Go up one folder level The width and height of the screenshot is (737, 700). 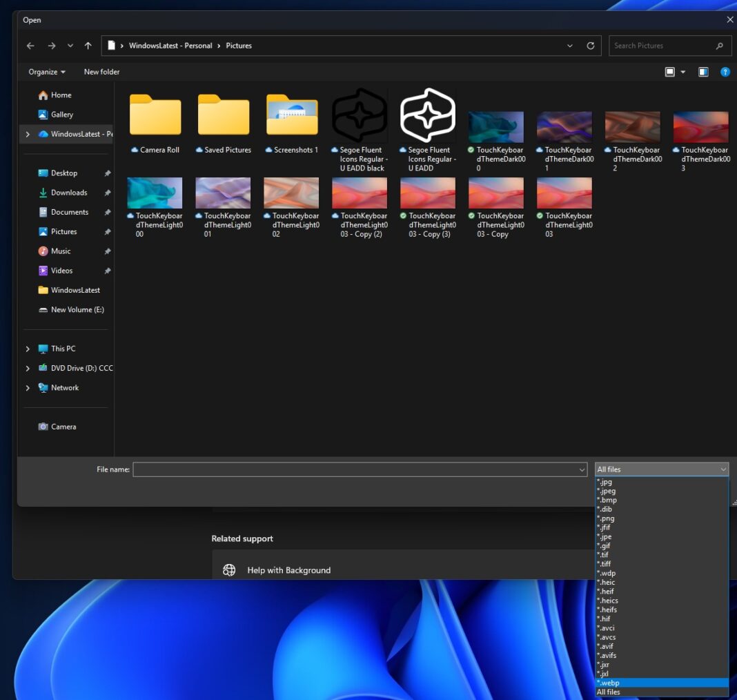[x=88, y=46]
